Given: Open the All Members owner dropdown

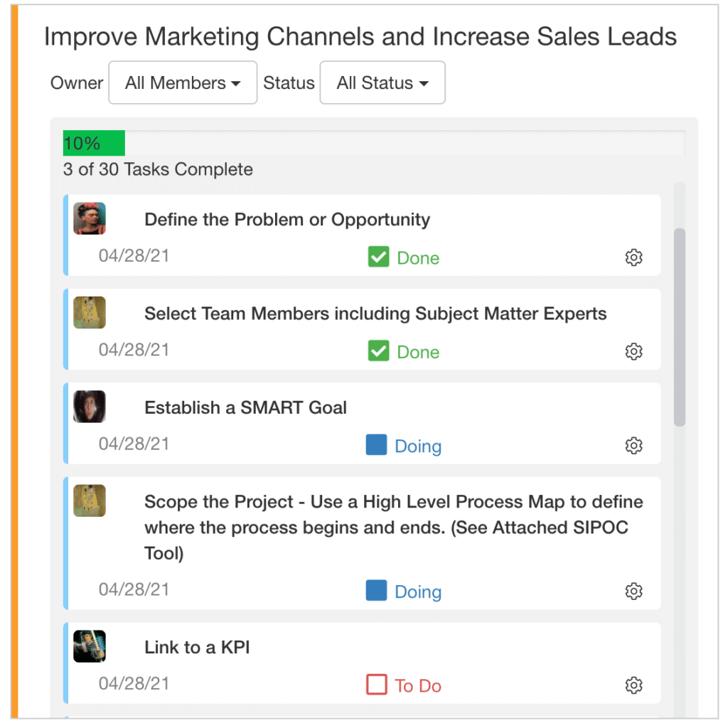Looking at the screenshot, I should (183, 83).
